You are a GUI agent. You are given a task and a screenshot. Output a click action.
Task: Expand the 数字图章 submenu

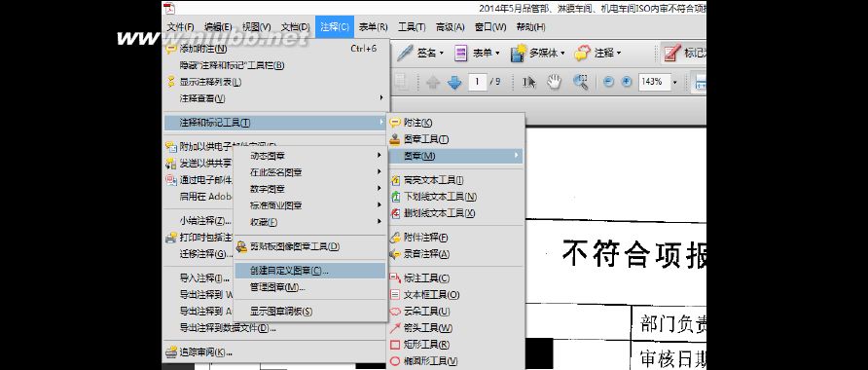click(310, 188)
